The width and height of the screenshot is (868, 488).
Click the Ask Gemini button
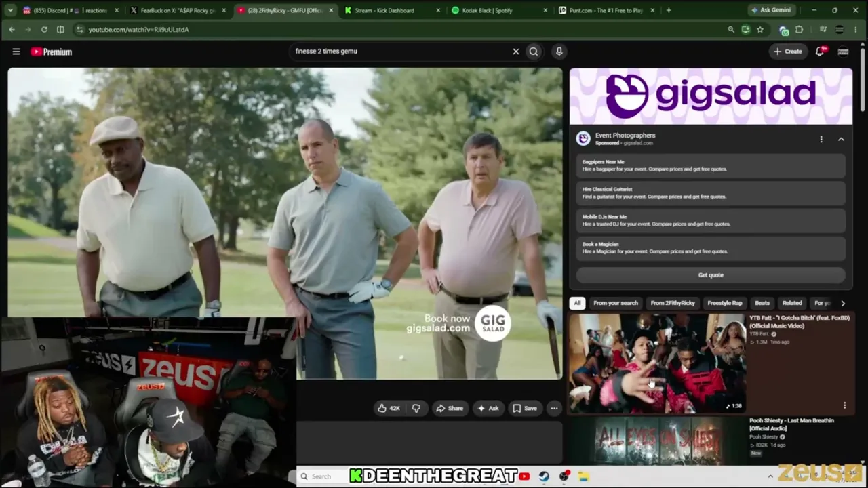click(773, 10)
